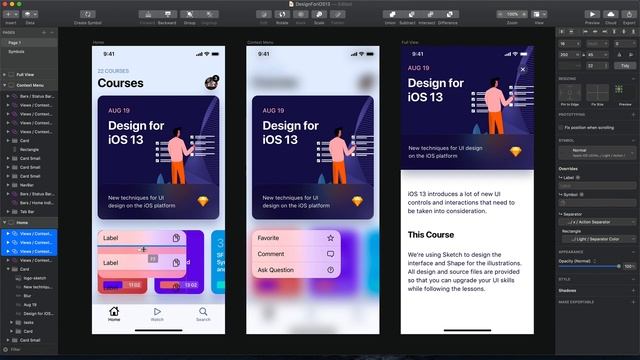The width and height of the screenshot is (640, 360).
Task: Start the Preview playback
Action: coord(592,14)
